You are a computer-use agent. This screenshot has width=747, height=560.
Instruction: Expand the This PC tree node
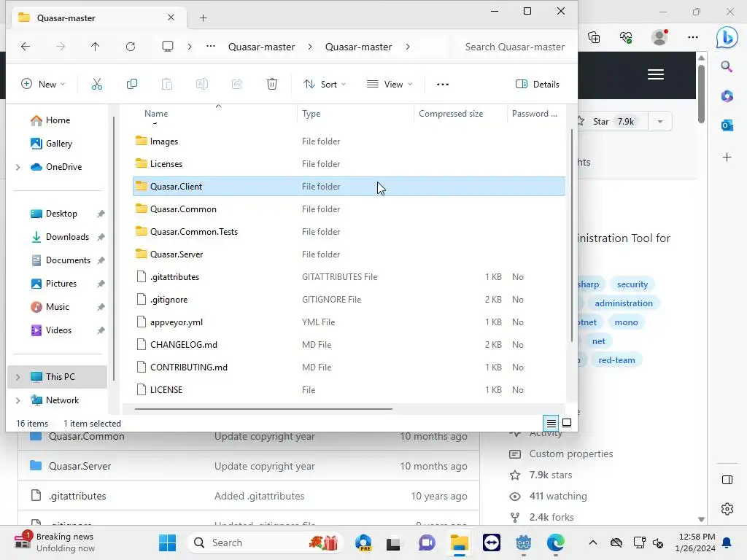(18, 377)
